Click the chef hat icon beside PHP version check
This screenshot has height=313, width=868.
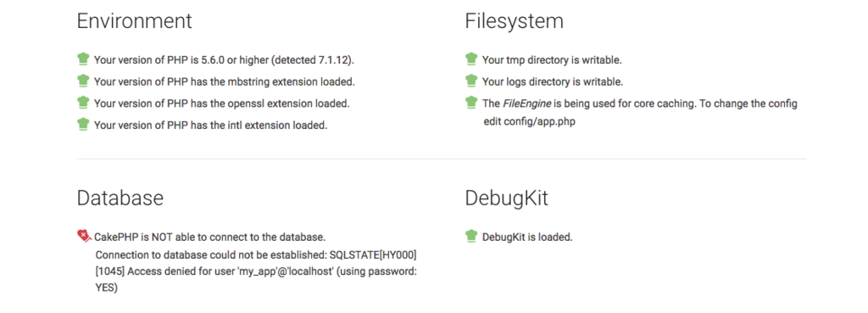pyautogui.click(x=83, y=59)
